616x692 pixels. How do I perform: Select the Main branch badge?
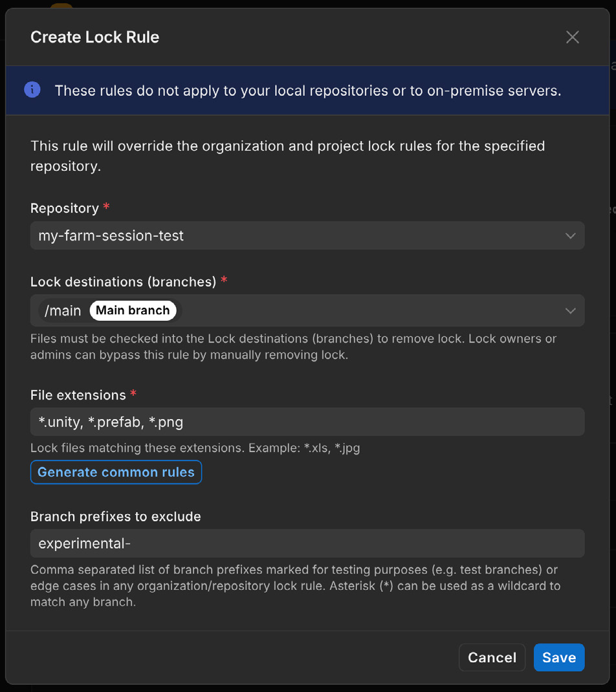click(133, 310)
